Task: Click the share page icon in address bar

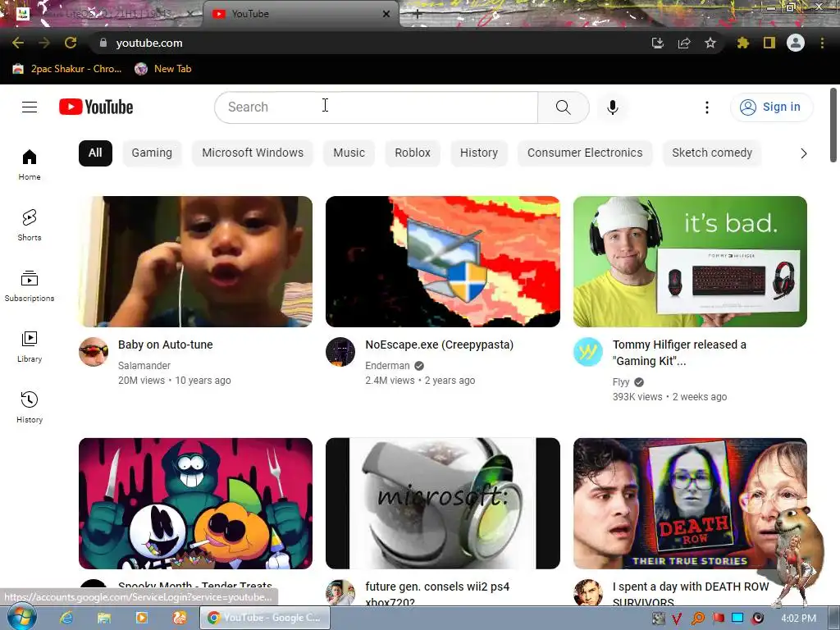Action: pos(684,43)
